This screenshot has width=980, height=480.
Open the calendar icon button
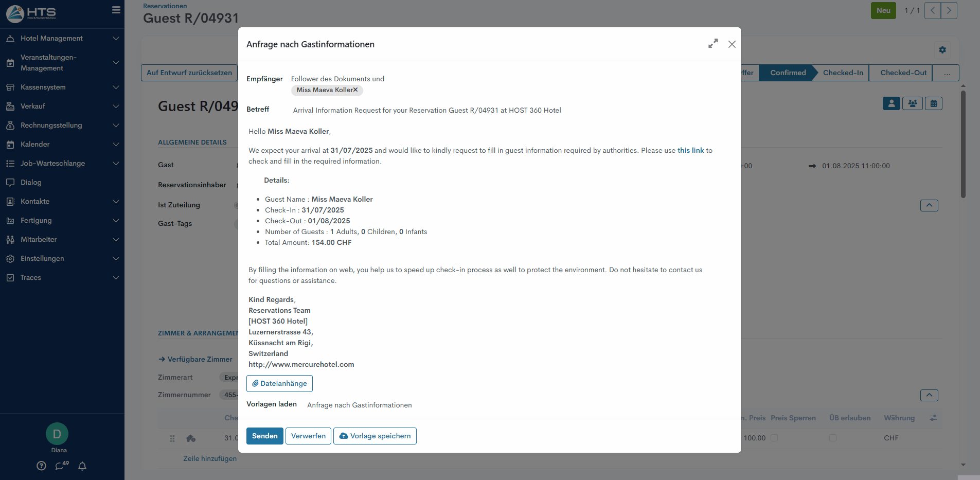pyautogui.click(x=934, y=103)
